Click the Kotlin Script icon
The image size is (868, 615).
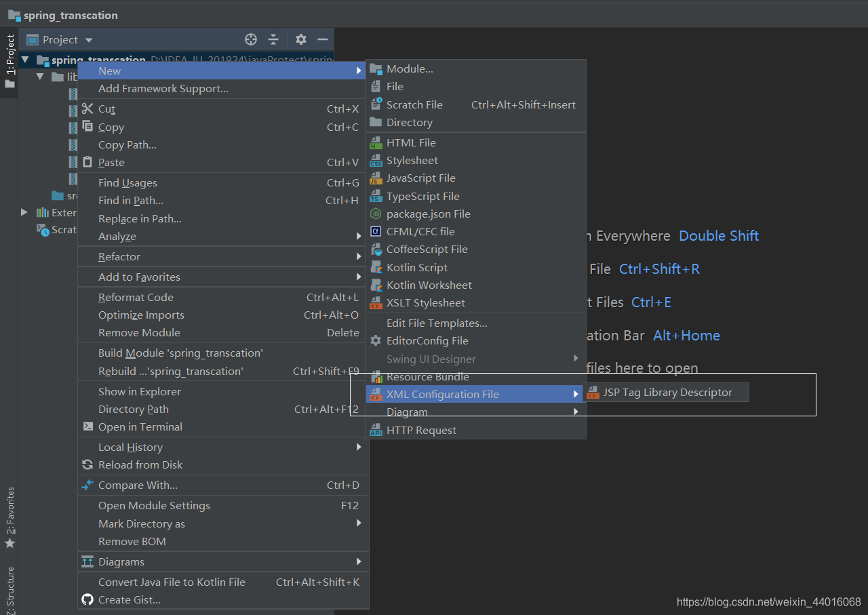click(x=376, y=267)
